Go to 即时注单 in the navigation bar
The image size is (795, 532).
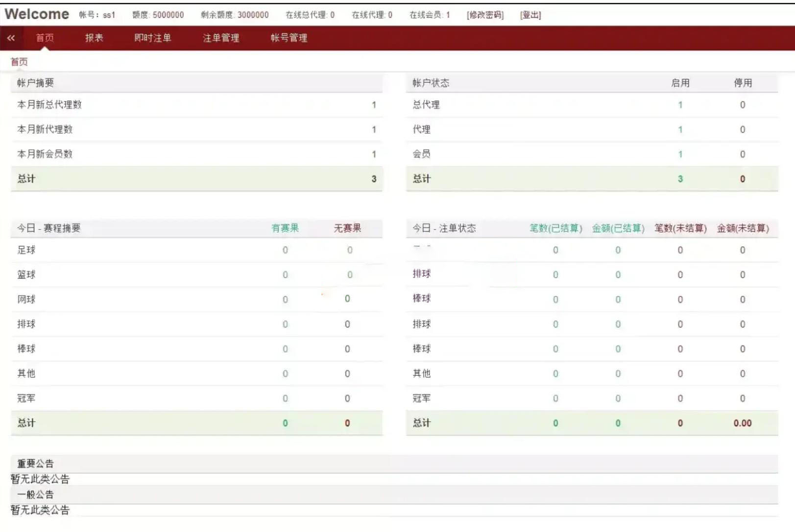pyautogui.click(x=152, y=38)
